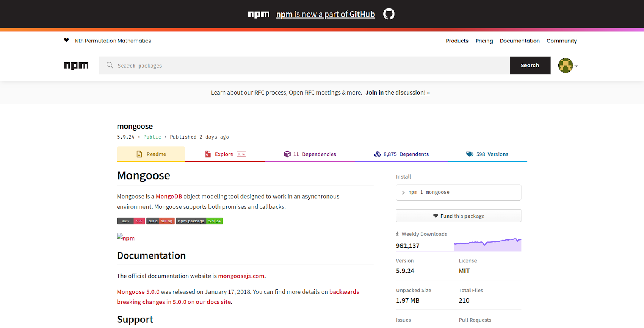The height and width of the screenshot is (328, 644).
Task: Click the broken npm image
Action: tap(126, 237)
